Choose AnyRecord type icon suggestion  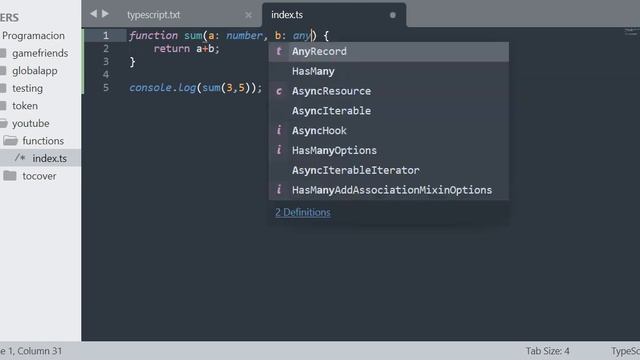(279, 51)
